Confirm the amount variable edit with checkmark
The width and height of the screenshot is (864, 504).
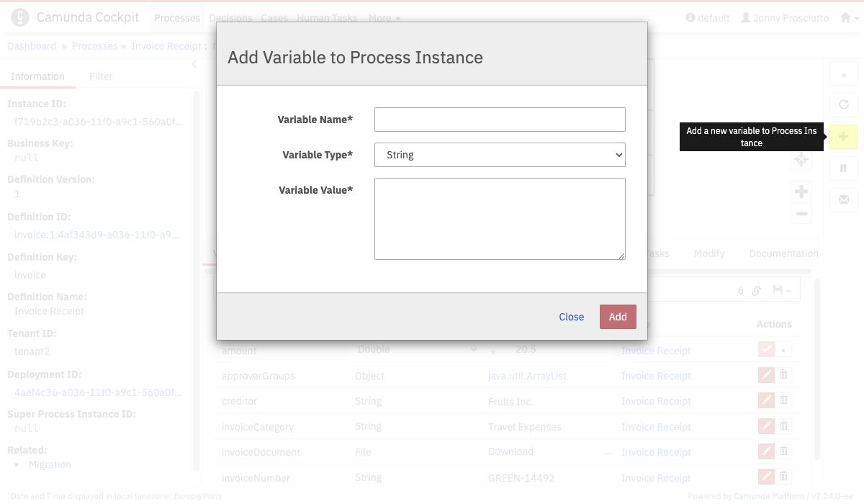coord(766,350)
